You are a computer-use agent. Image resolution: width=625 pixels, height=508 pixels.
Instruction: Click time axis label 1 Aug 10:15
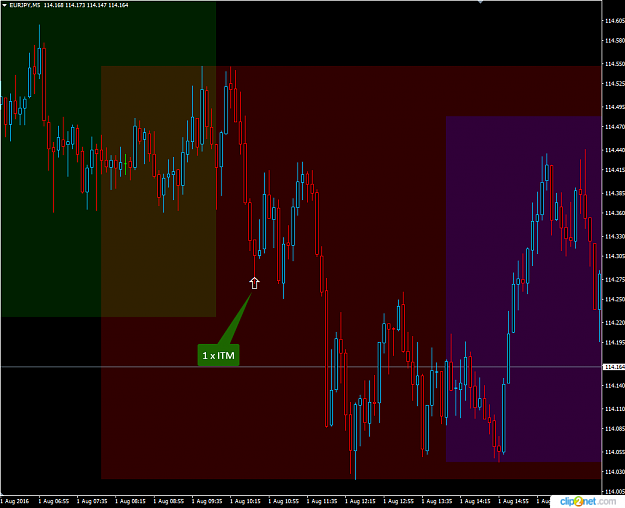pyautogui.click(x=245, y=501)
